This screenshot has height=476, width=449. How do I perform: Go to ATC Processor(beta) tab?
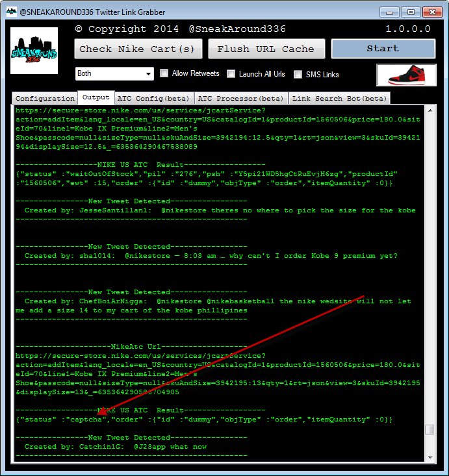coord(240,98)
